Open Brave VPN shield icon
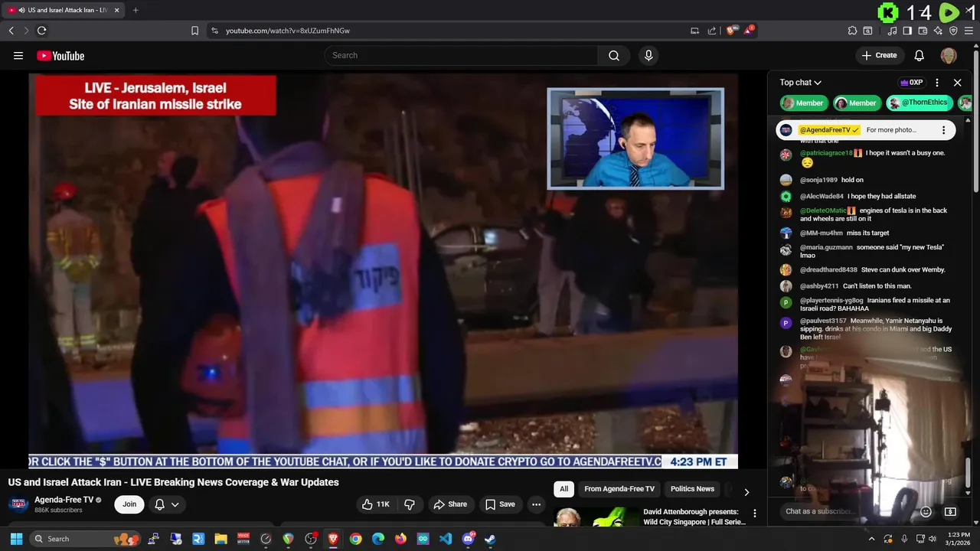This screenshot has height=551, width=980. click(x=953, y=31)
